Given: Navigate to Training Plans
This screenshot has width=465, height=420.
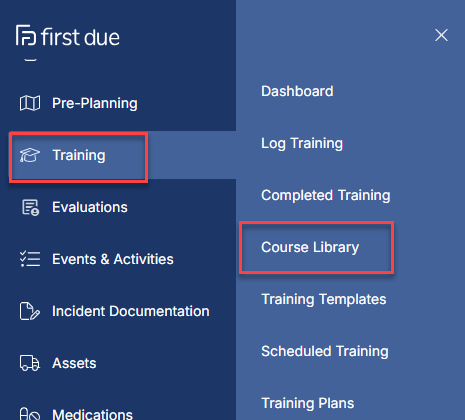Looking at the screenshot, I should pyautogui.click(x=307, y=403).
